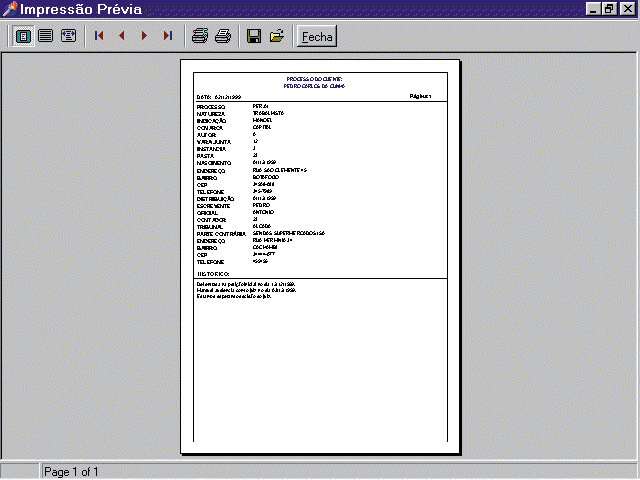Click the Impressão Prévia title bar text

point(80,9)
